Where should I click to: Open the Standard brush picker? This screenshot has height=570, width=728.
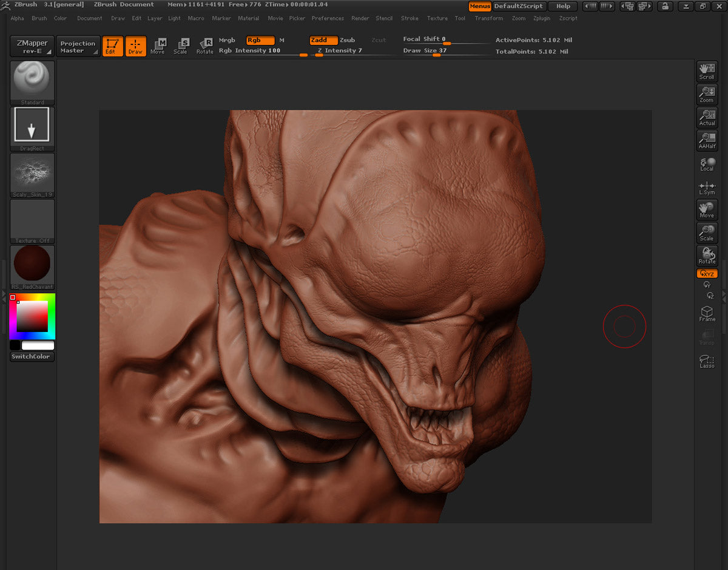pyautogui.click(x=32, y=83)
